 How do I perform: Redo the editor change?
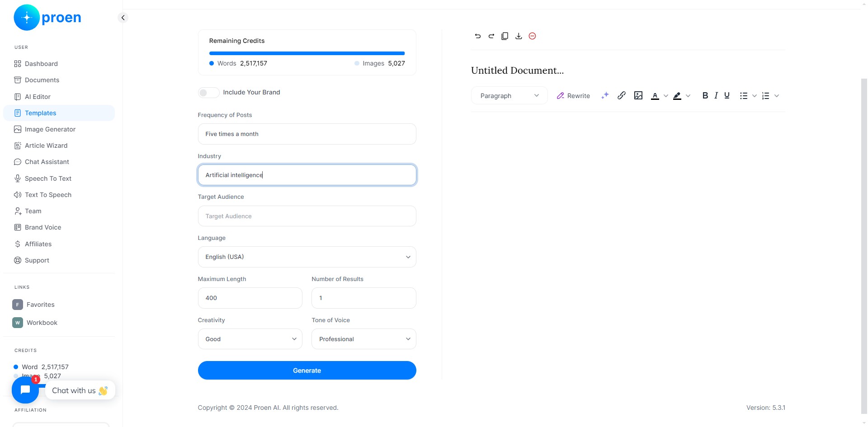click(x=491, y=36)
